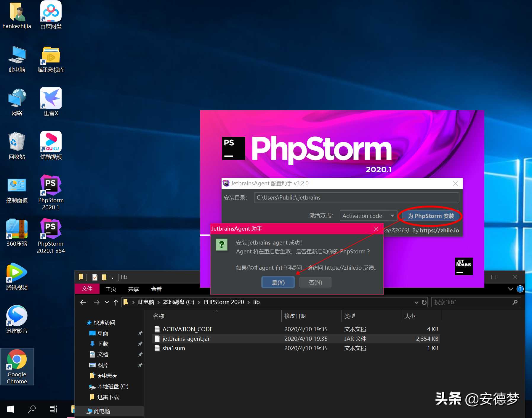The width and height of the screenshot is (532, 418).
Task: Select the jetbrains-agent.jar file
Action: (296, 339)
